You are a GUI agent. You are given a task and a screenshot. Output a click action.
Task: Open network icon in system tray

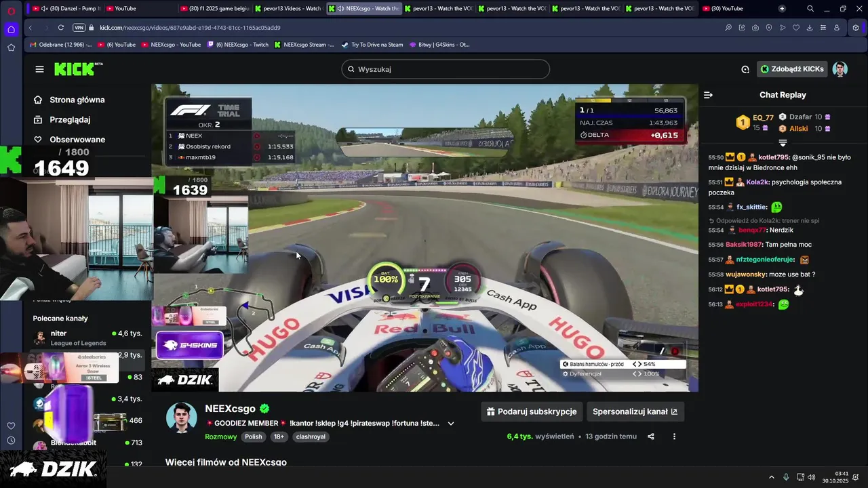point(800,477)
